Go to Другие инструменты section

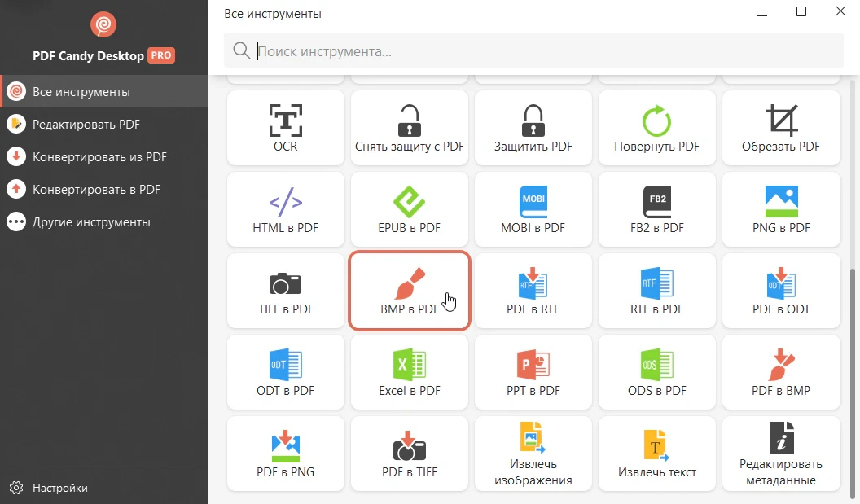point(103,222)
